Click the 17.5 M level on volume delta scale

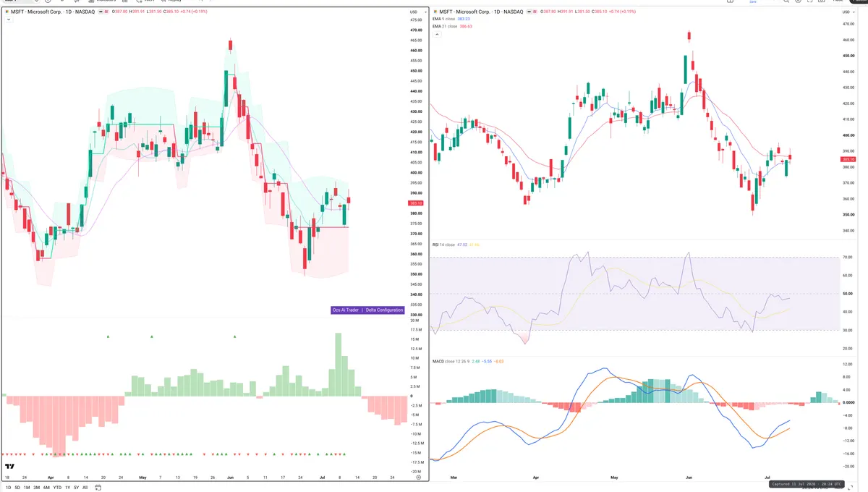pos(416,330)
